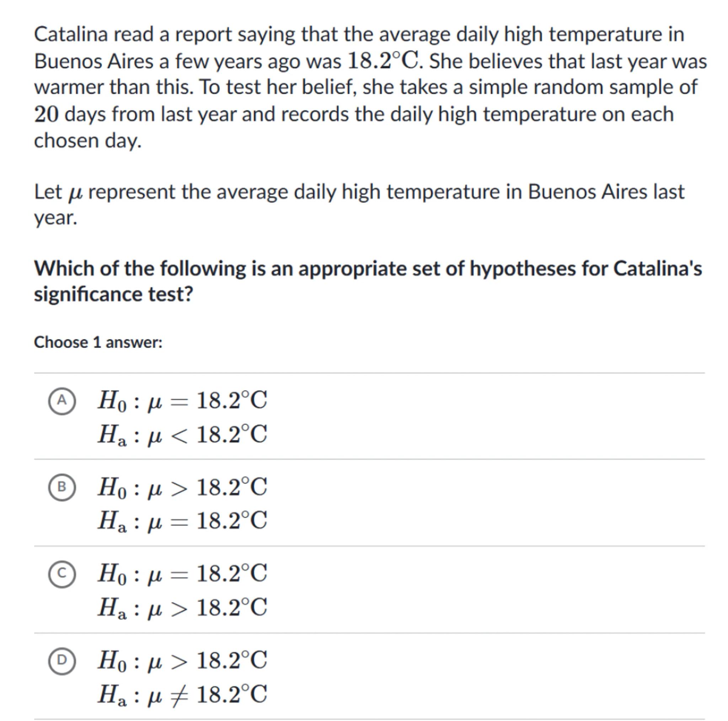728x721 pixels.
Task: Click option D alternative hypothesis μ ≠ 18.2°C
Action: [x=182, y=694]
